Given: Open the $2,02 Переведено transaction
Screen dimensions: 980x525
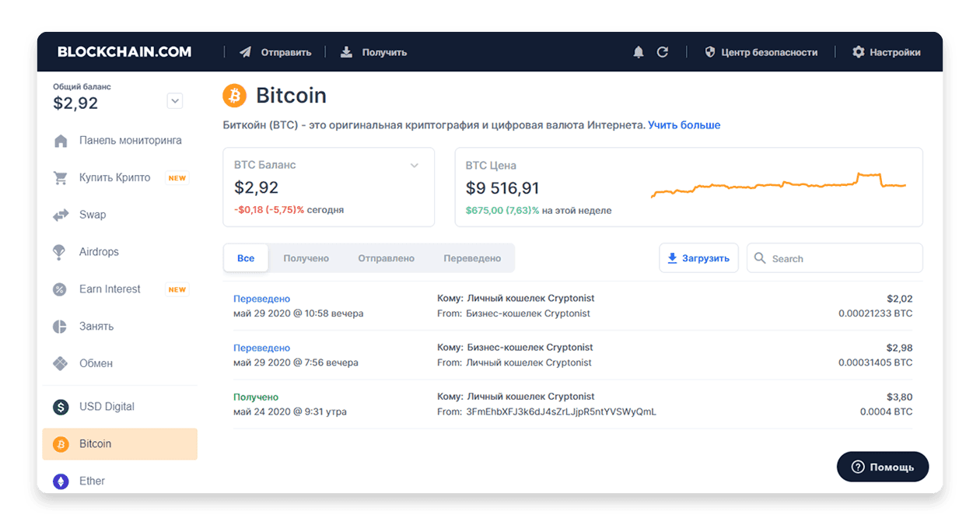Looking at the screenshot, I should tap(572, 306).
